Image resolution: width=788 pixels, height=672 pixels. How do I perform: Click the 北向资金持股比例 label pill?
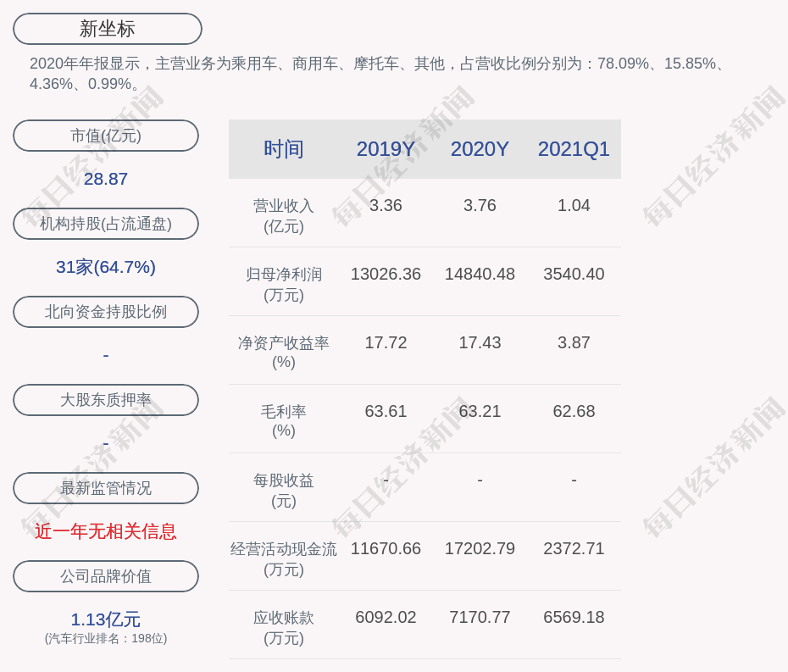[x=106, y=312]
